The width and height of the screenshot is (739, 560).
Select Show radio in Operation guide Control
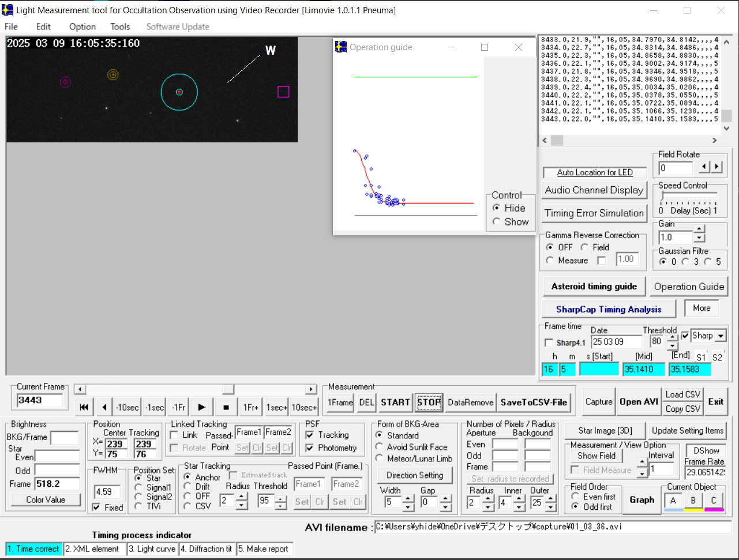tap(497, 221)
